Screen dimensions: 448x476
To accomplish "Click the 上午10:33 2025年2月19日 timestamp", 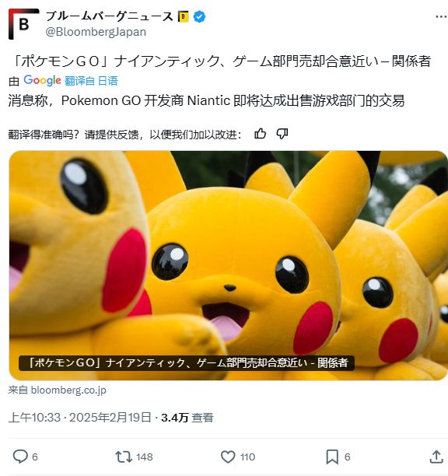I will (80, 418).
